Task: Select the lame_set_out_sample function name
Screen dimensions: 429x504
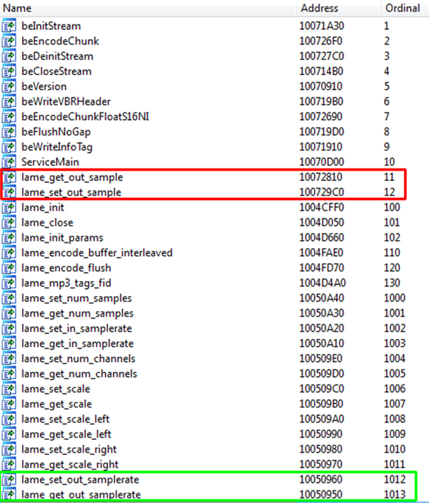Action: pos(71,192)
